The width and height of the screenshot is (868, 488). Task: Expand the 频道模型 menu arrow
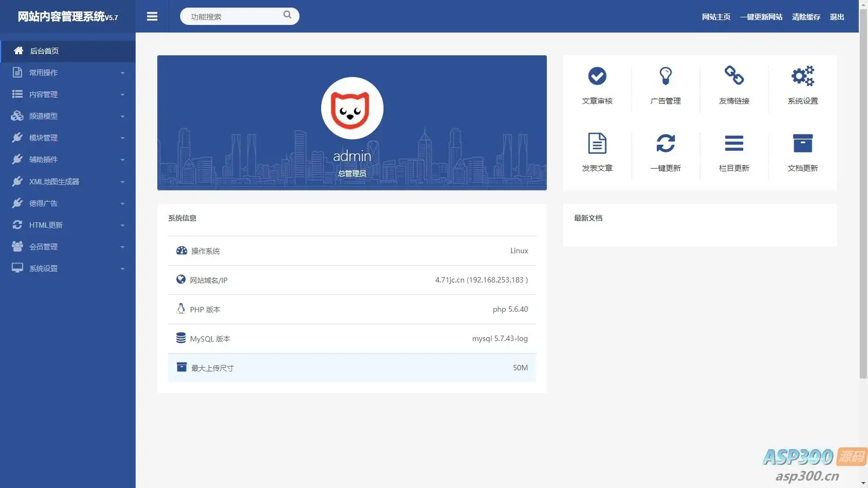point(123,116)
